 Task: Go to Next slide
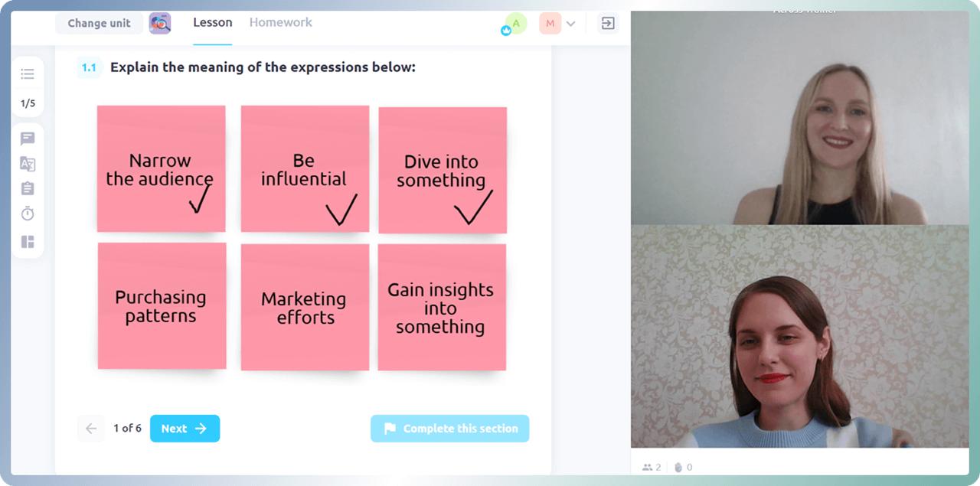pyautogui.click(x=185, y=429)
